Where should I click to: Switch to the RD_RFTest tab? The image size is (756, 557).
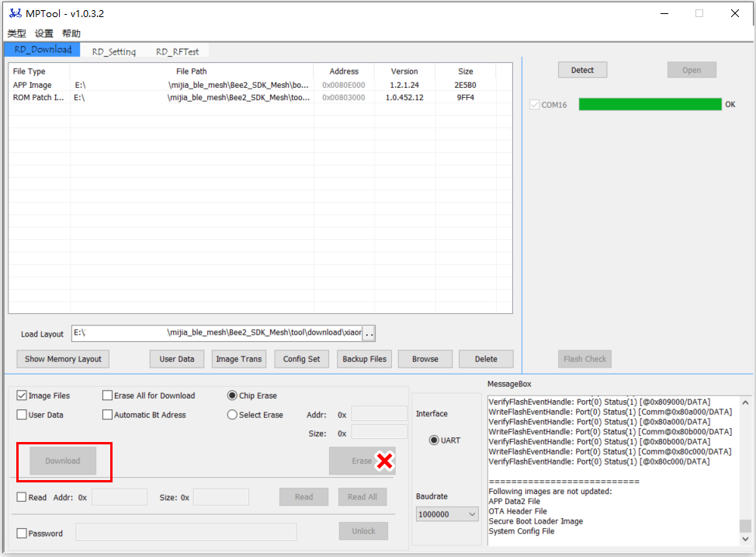177,51
